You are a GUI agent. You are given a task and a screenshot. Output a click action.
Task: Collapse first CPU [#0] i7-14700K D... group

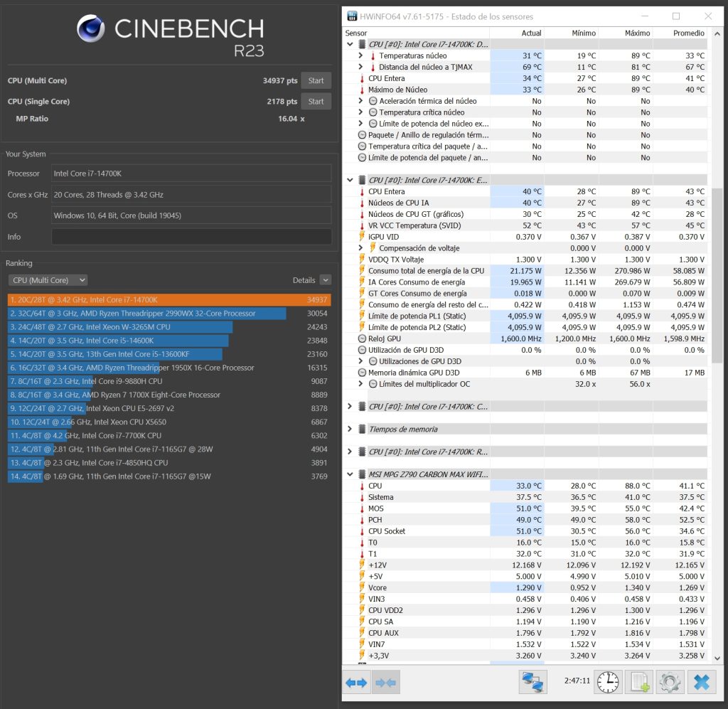(x=350, y=44)
